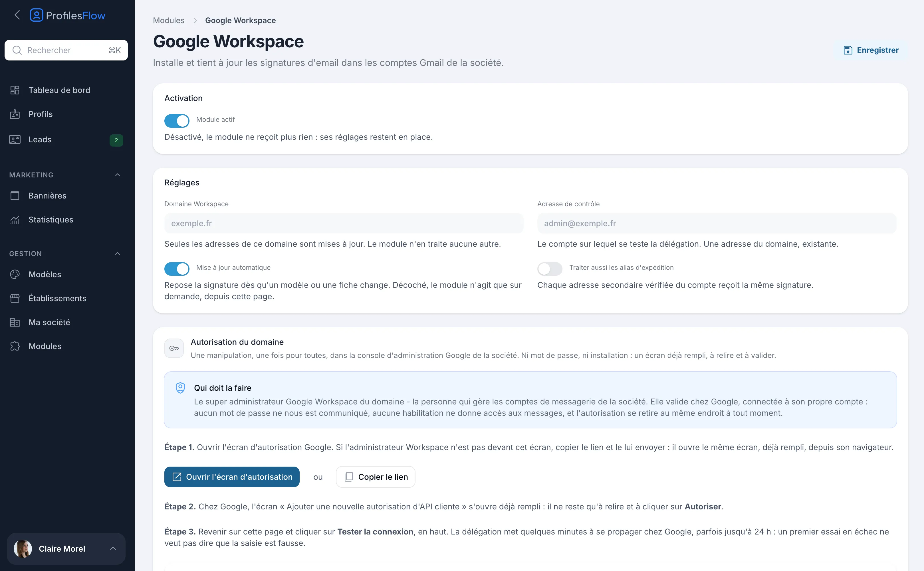Click the Modules puzzle icon
Screen dimensions: 924x571
coord(15,346)
